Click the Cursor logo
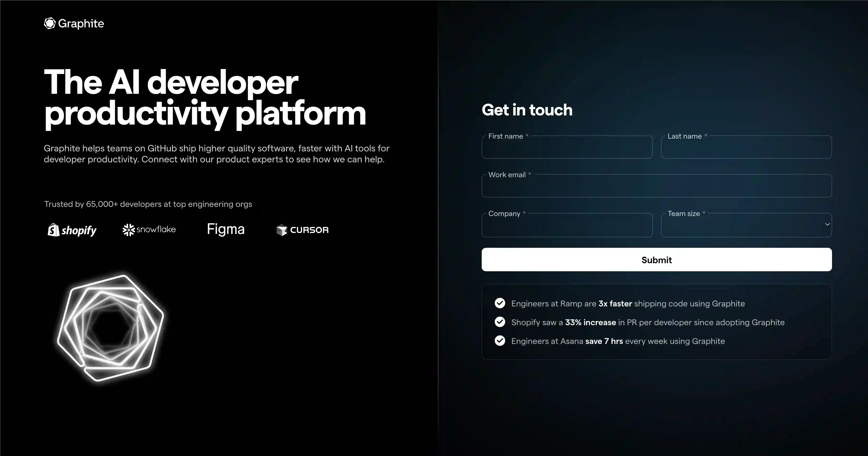 (302, 230)
